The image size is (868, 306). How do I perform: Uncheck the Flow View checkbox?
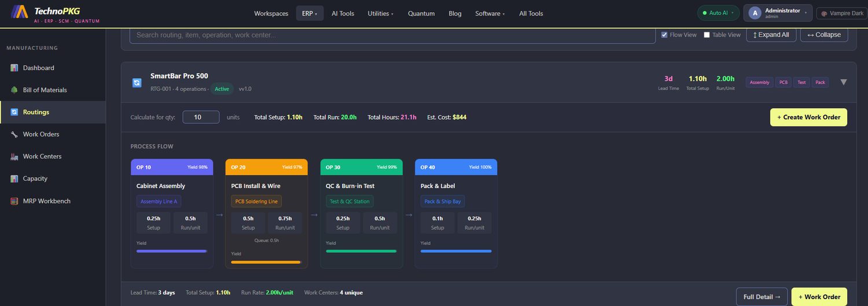664,35
